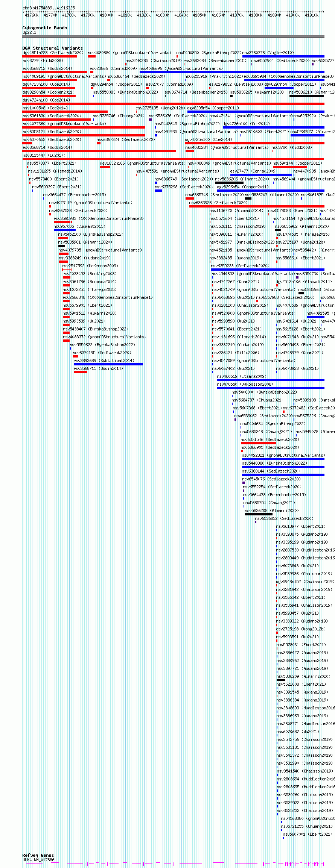Open nsv967005 (Sudmant2013) variant

click(x=79, y=226)
